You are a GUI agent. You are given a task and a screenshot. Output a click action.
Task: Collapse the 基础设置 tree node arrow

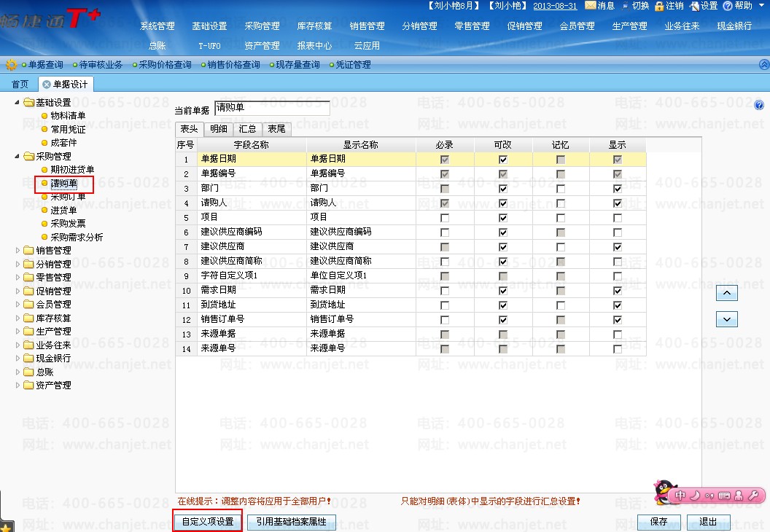pos(17,102)
